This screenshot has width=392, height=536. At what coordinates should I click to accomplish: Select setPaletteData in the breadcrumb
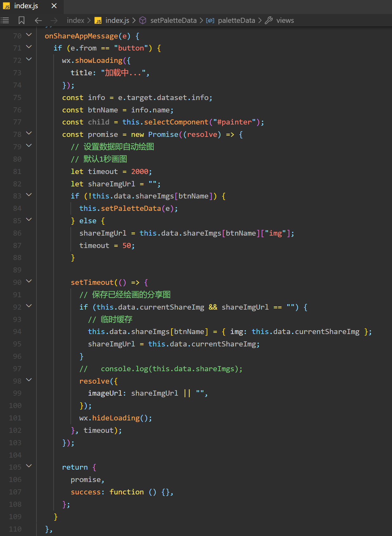[x=173, y=21]
